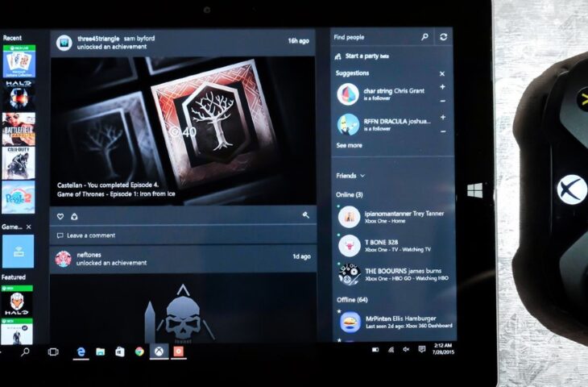This screenshot has height=387, width=588.
Task: Open three45triangle sam byford name
Action: tap(116, 38)
